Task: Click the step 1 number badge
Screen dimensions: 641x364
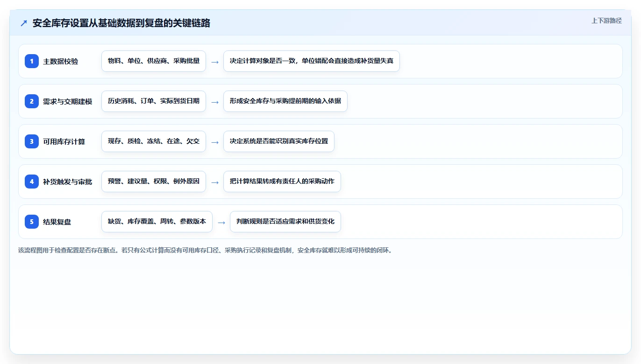Action: (x=32, y=61)
